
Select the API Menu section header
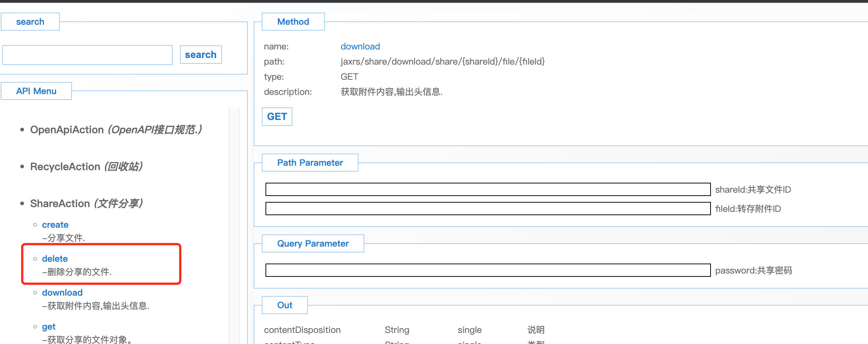pos(36,91)
